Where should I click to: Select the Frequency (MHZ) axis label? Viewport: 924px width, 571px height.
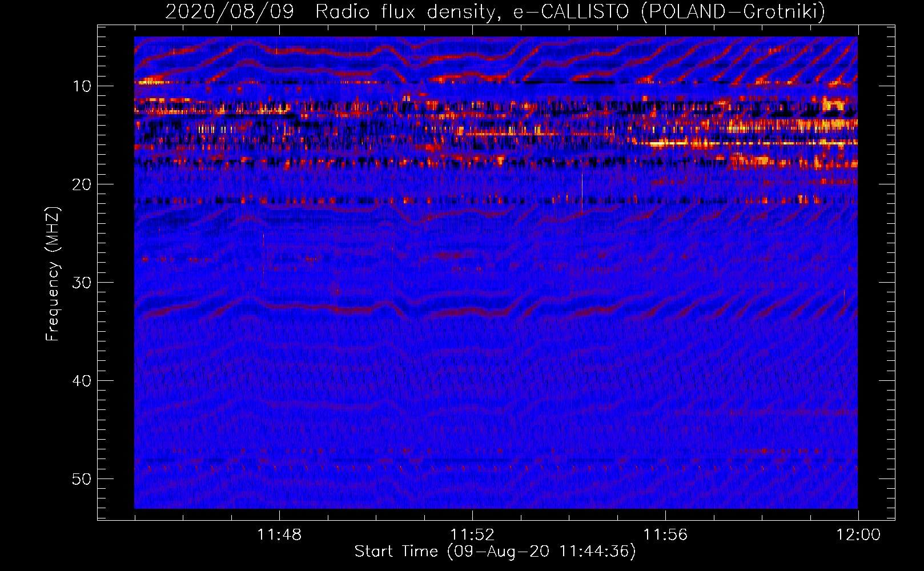pyautogui.click(x=53, y=274)
